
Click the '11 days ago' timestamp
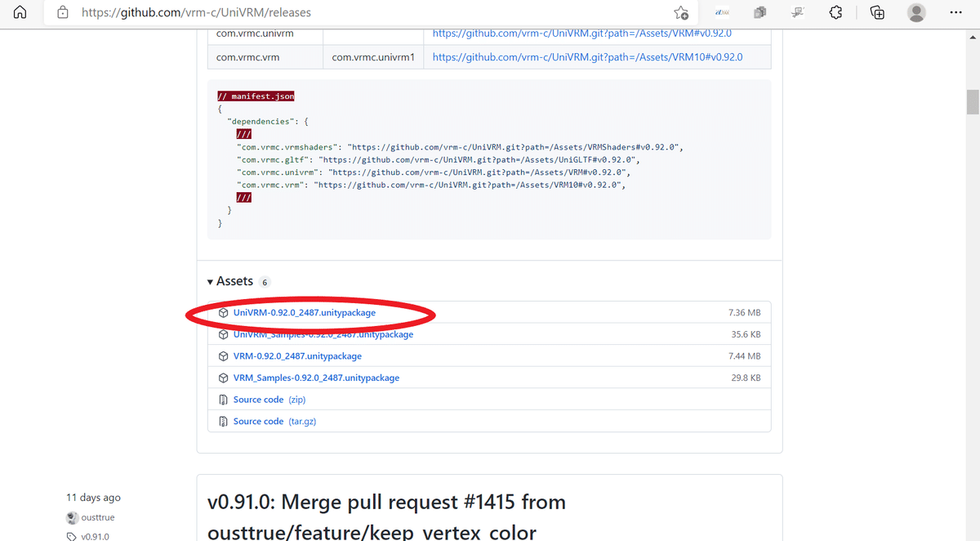(93, 498)
